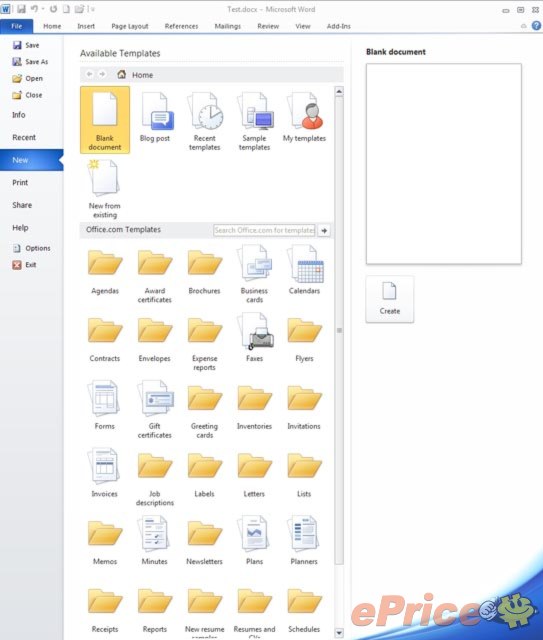Switch to the Home ribbon tab
Image resolution: width=543 pixels, height=640 pixels.
pyautogui.click(x=52, y=26)
